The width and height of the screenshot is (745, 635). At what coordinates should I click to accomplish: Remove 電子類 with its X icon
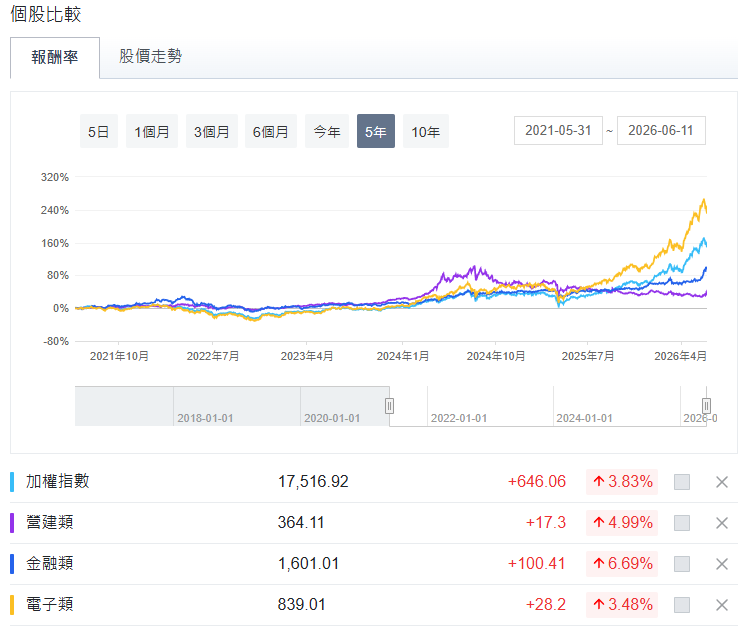[x=722, y=605]
